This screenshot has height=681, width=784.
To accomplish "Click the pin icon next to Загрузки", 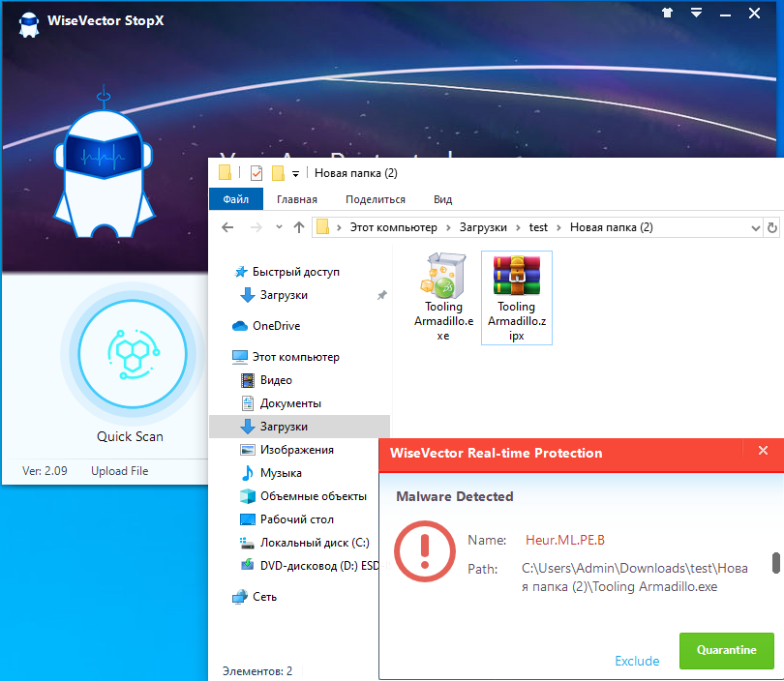I will coord(382,295).
